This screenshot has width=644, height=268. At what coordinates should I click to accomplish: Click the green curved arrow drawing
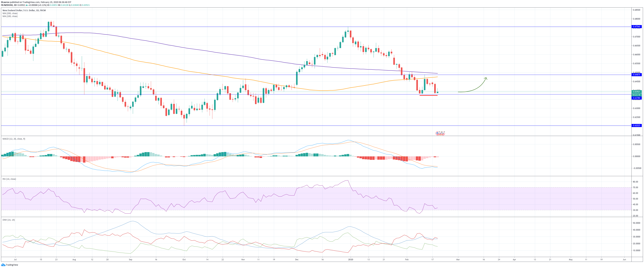coord(478,87)
